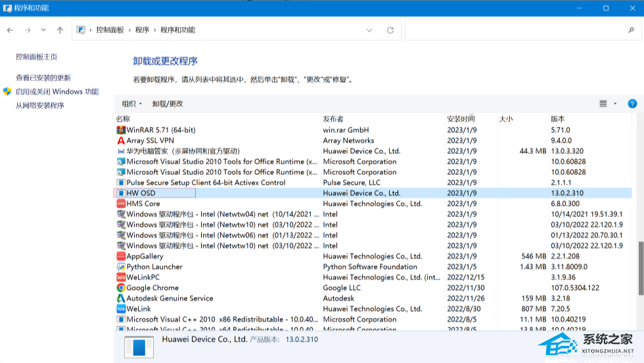Select the WinRAR 5.71 icon
Screen dimensions: 644x363
click(x=121, y=130)
